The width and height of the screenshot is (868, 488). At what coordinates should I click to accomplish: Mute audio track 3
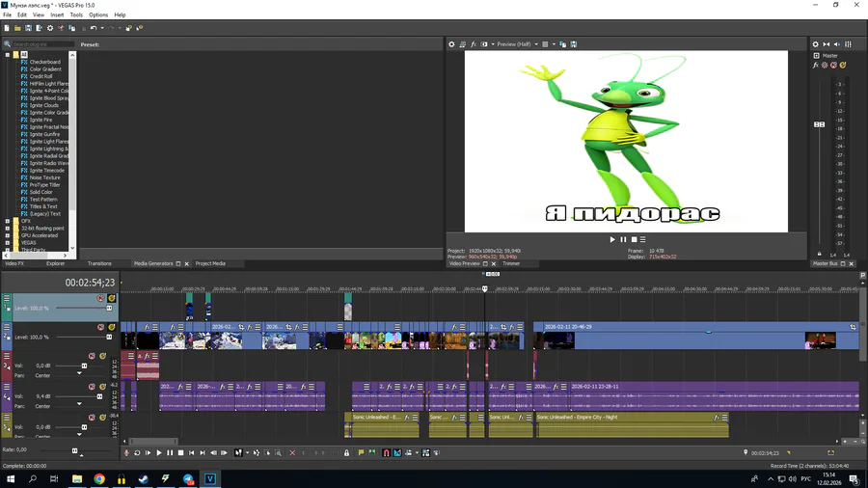pos(92,356)
